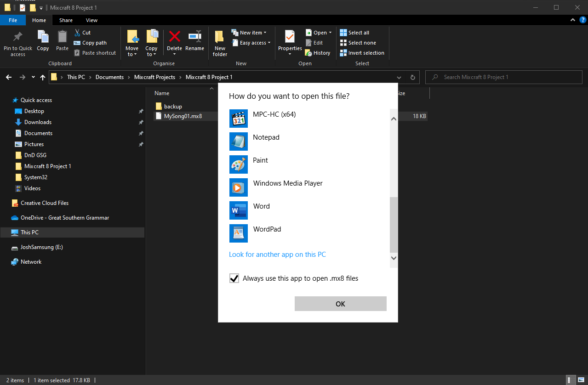This screenshot has height=385, width=588.
Task: Click the app list scroll down arrow
Action: point(394,258)
